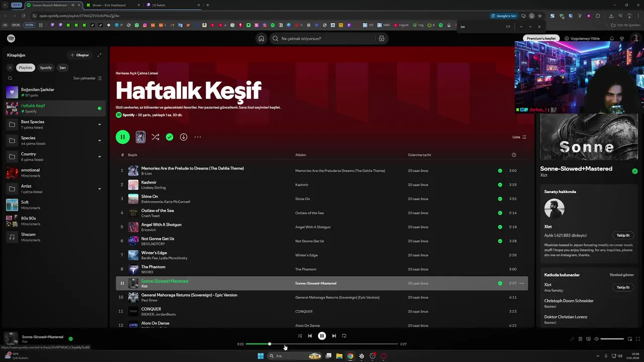Open 'Beğenilen Şarkılar' playlist

click(55, 92)
